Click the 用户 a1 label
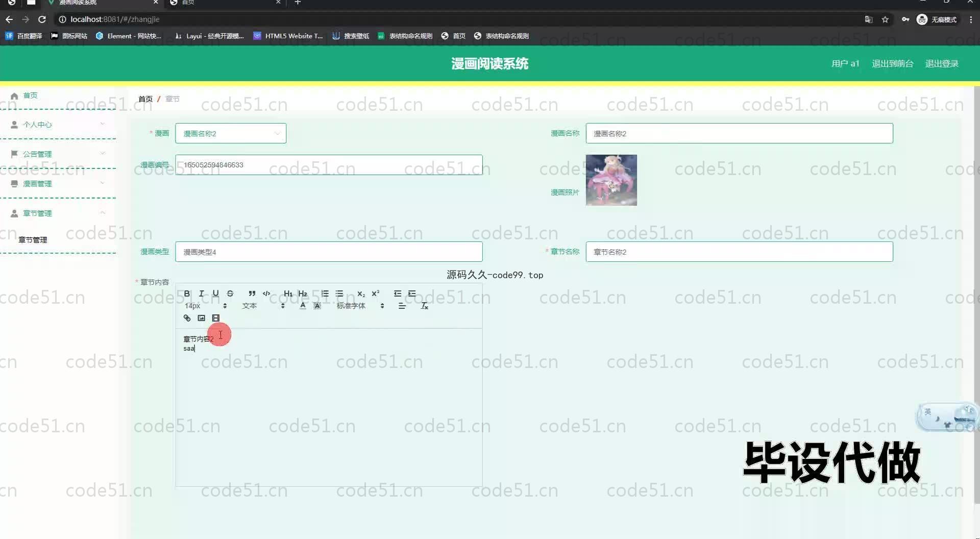 pos(845,63)
